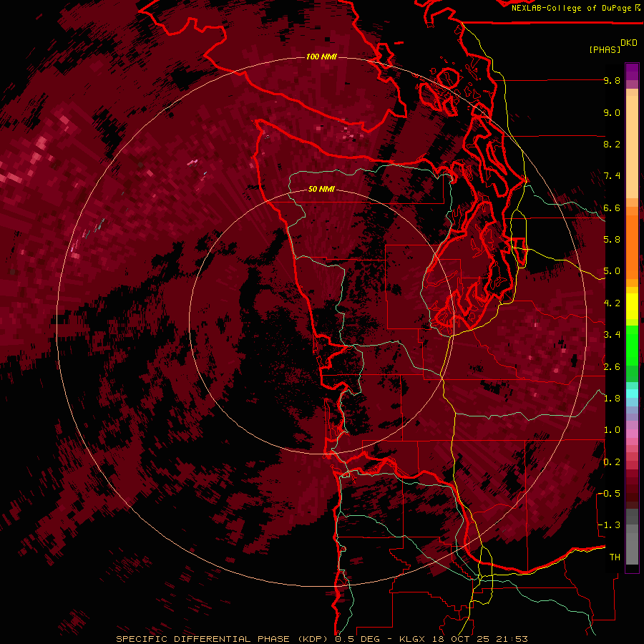Screen dimensions: 644x644
Task: Click the 1.8 color scale label
Action: (x=612, y=399)
